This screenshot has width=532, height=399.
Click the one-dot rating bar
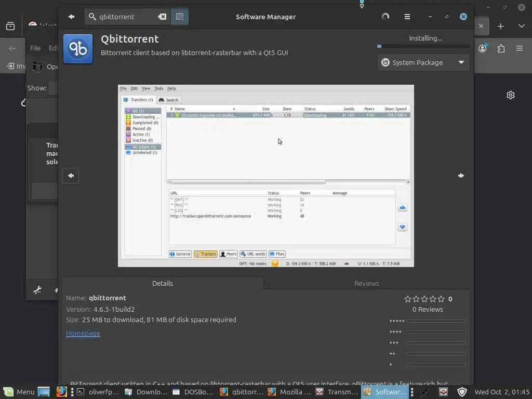click(436, 364)
